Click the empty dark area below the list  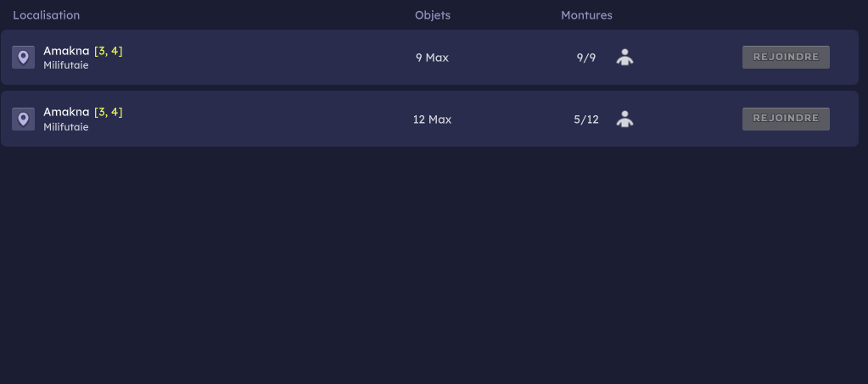pos(434,265)
